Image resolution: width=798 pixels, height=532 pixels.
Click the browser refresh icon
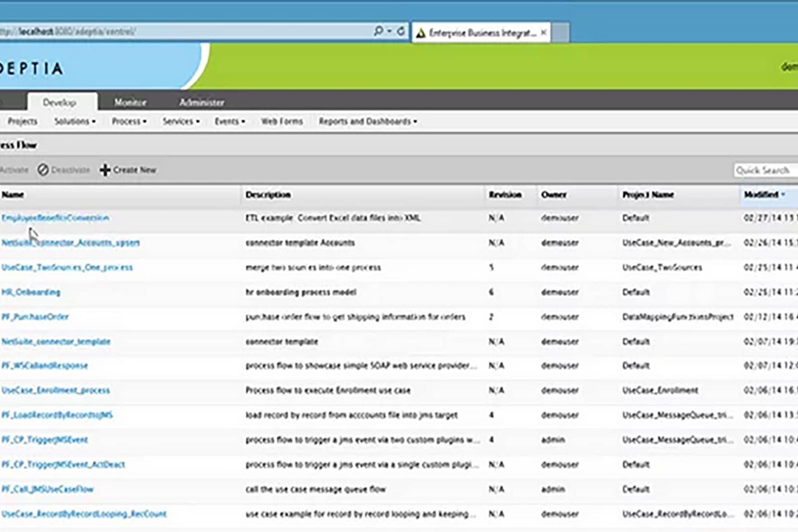[x=401, y=31]
